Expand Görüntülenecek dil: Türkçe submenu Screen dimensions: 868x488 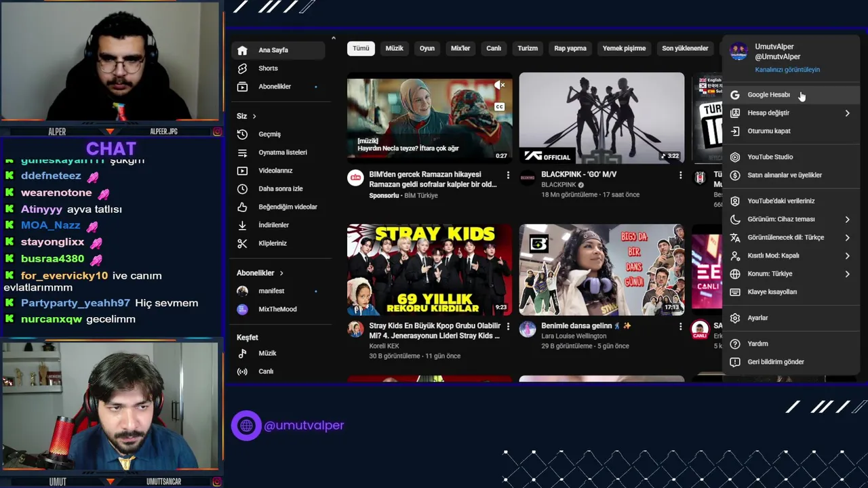848,238
